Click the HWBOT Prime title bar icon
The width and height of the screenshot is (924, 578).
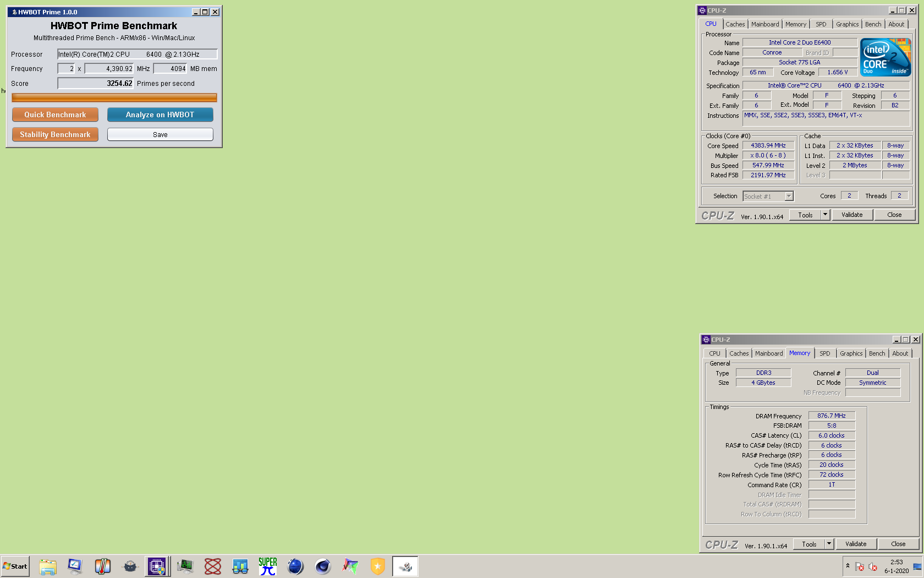[14, 12]
